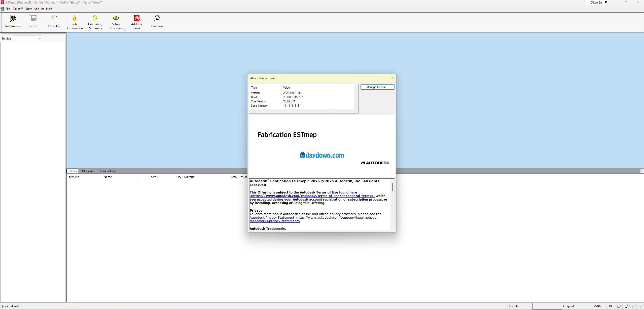Click the Value column header in About dialog
The height and width of the screenshot is (310, 644).
[318, 88]
